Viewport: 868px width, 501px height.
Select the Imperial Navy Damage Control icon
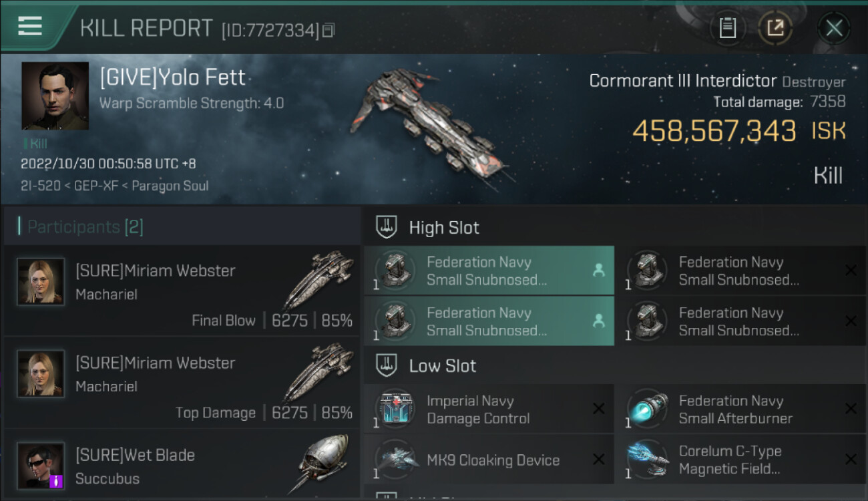pyautogui.click(x=395, y=409)
